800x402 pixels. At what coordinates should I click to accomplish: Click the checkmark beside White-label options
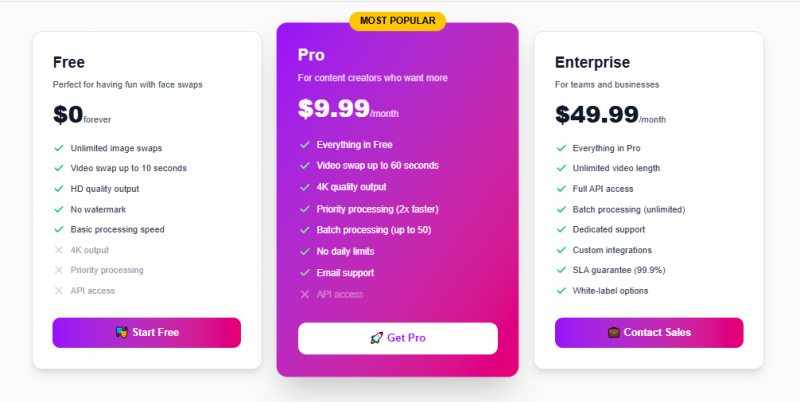(x=560, y=291)
